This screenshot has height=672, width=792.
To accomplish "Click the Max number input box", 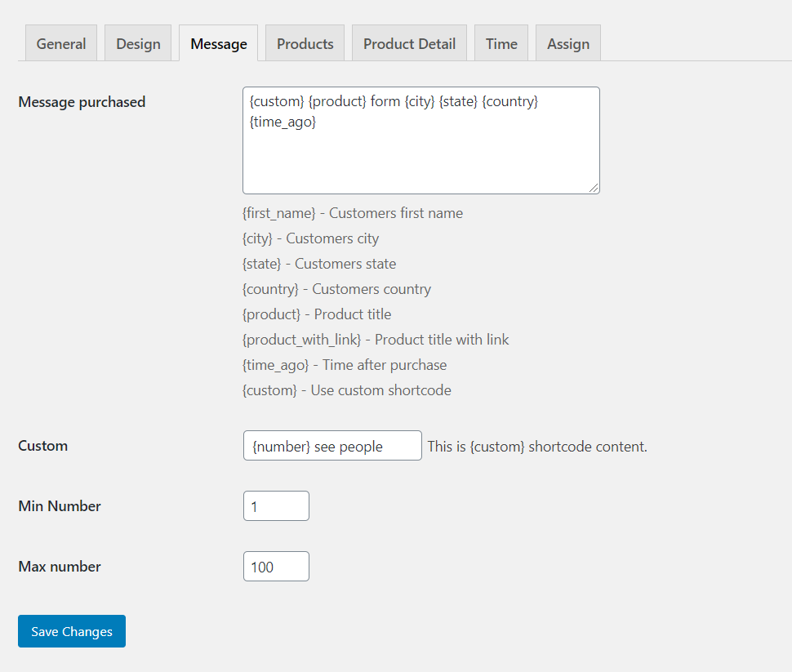I will point(276,567).
